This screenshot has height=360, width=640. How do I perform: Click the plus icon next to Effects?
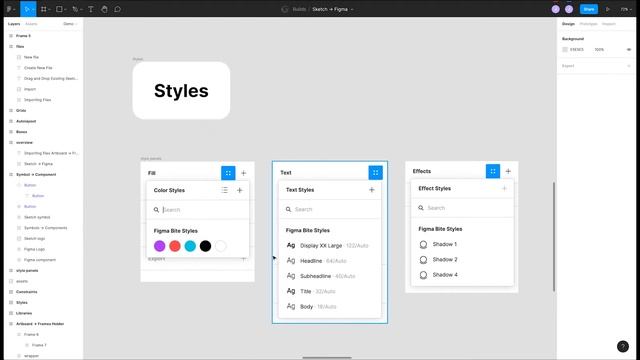point(508,171)
